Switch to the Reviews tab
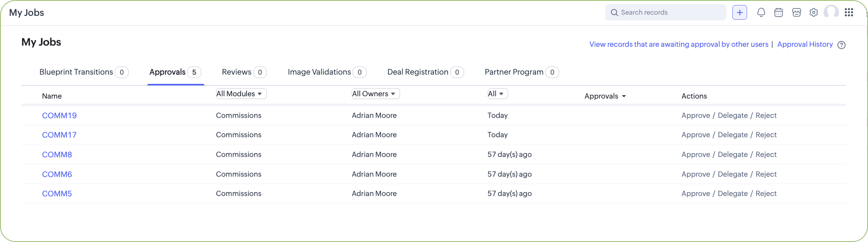868x242 pixels. 244,72
